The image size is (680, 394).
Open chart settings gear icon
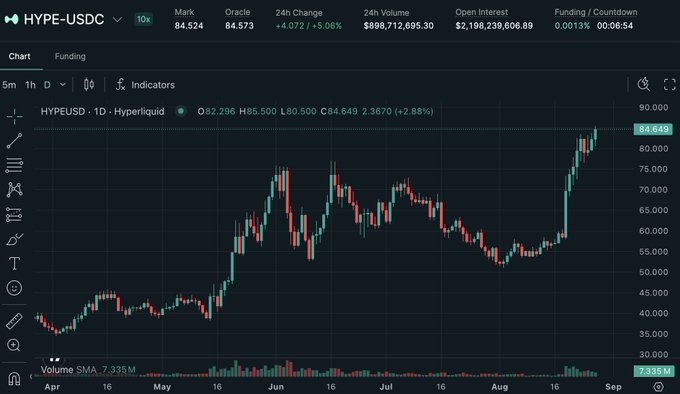(658, 387)
